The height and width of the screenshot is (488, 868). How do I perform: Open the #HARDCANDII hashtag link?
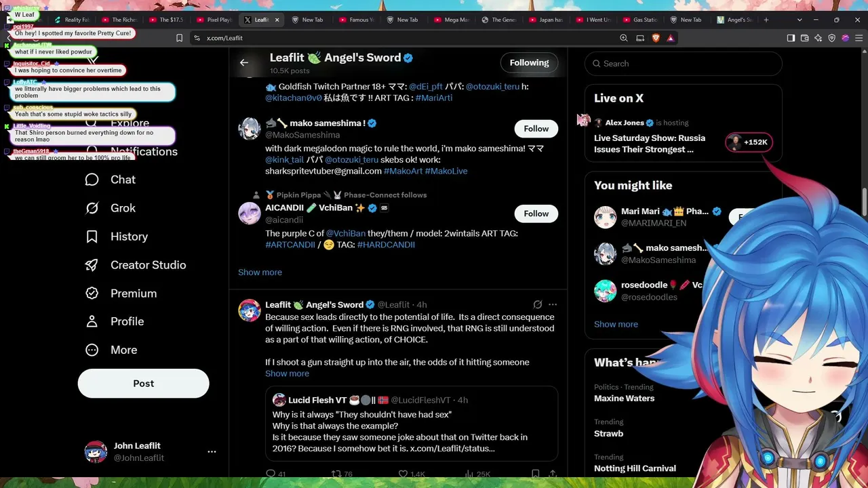pos(386,245)
